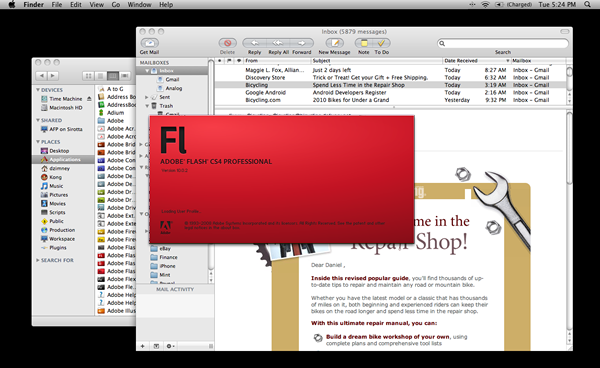Viewport: 600px width, 368px height.
Task: Click the Forward arrow button in Mail
Action: [x=302, y=43]
